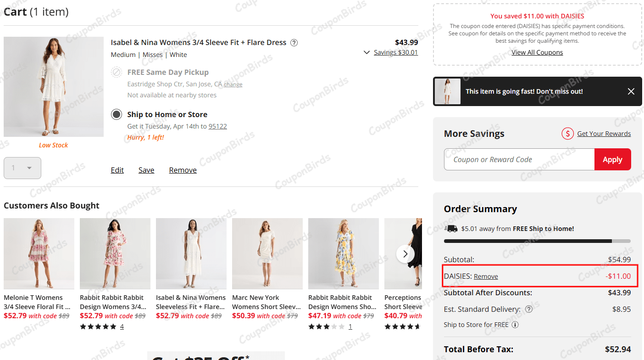Select Ship to Home or Store option

click(117, 114)
